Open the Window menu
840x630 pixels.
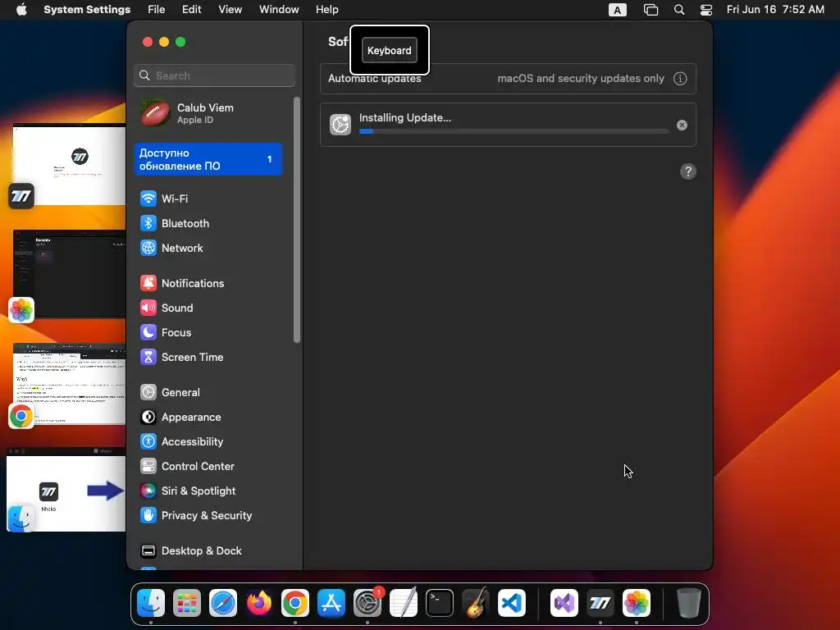(x=279, y=10)
